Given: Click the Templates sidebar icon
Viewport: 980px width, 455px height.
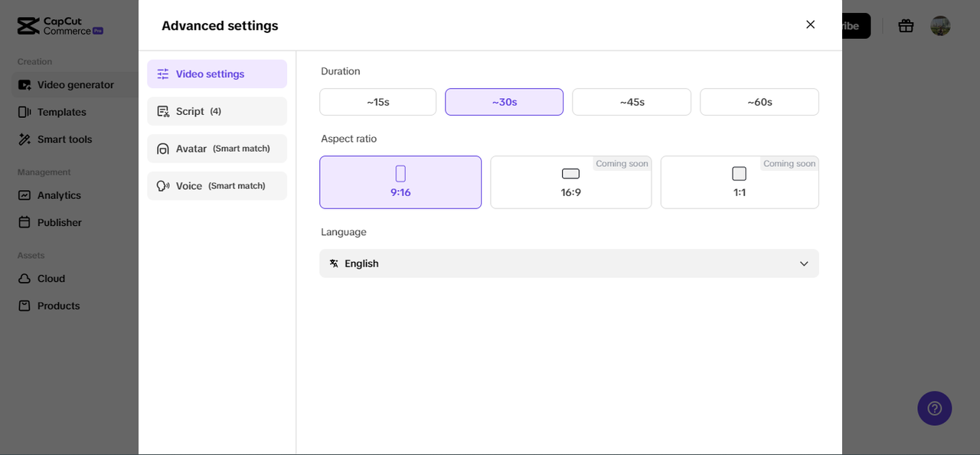Looking at the screenshot, I should [24, 112].
